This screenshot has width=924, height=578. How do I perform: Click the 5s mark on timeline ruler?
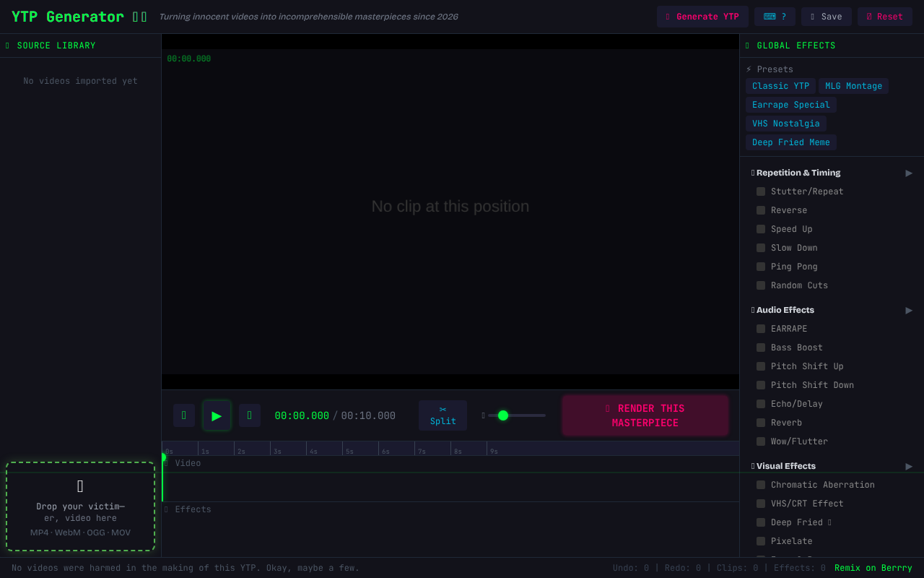pos(349,452)
